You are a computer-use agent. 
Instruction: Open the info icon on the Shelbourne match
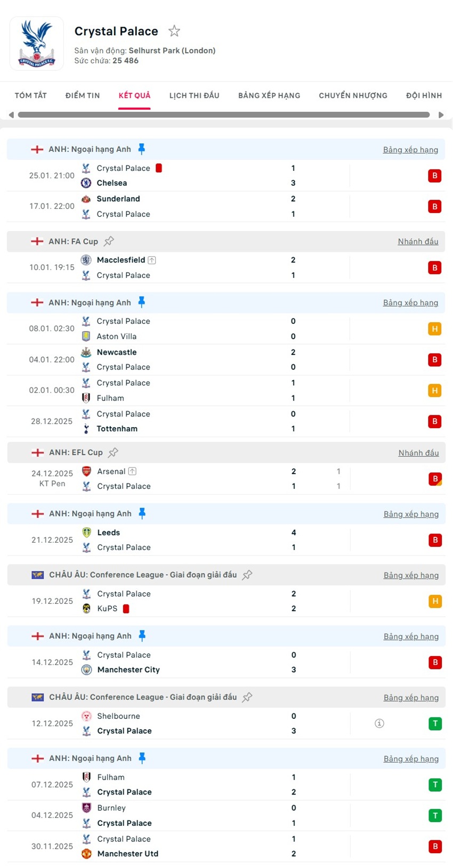[379, 723]
